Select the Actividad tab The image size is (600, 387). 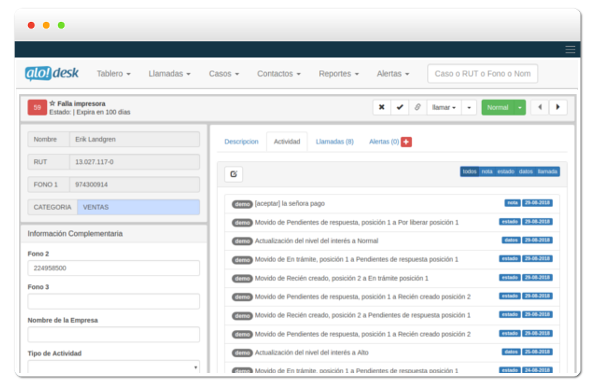(x=287, y=142)
